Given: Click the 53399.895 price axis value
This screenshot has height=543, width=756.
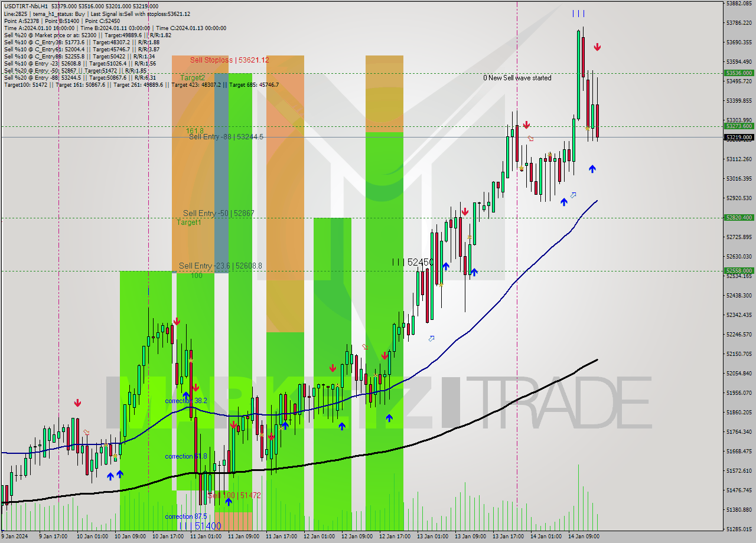Looking at the screenshot, I should coord(739,101).
